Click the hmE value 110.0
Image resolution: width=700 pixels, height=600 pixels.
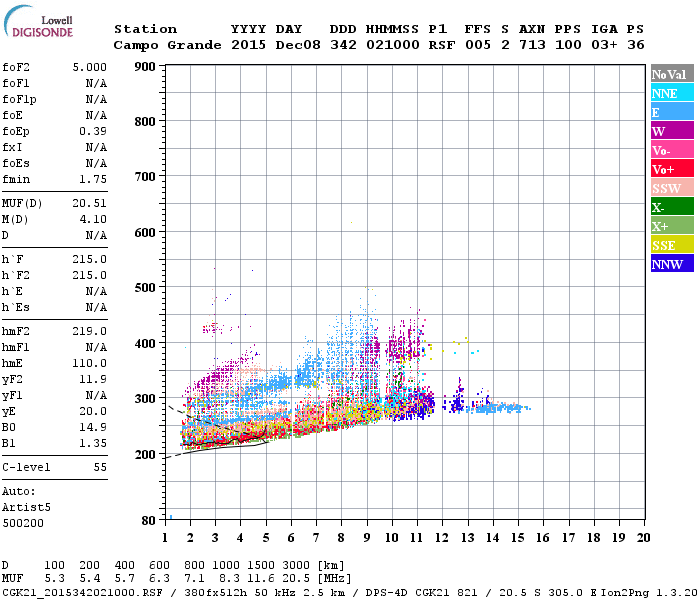click(90, 363)
